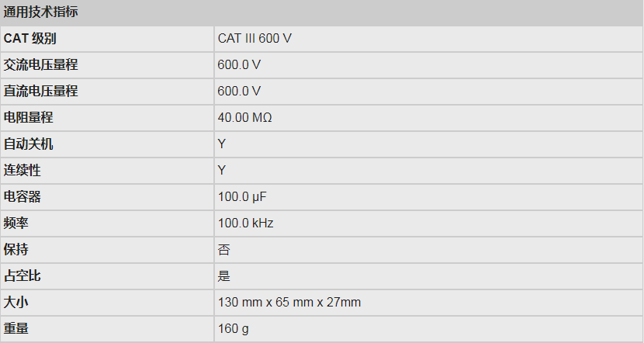644x343 pixels.
Task: Click the 130 mm x 65 mm x 27mm size value
Action: (289, 303)
